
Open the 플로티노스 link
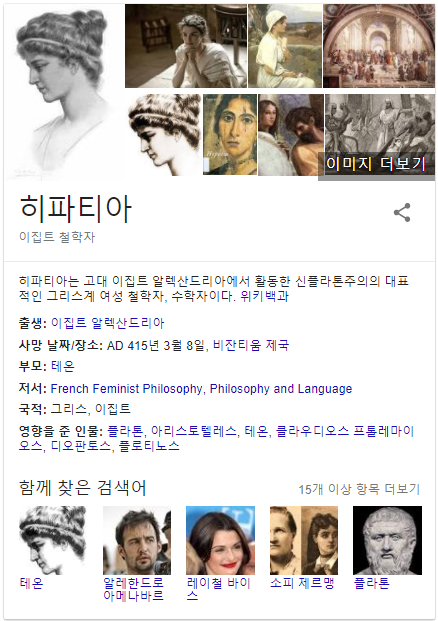point(149,446)
